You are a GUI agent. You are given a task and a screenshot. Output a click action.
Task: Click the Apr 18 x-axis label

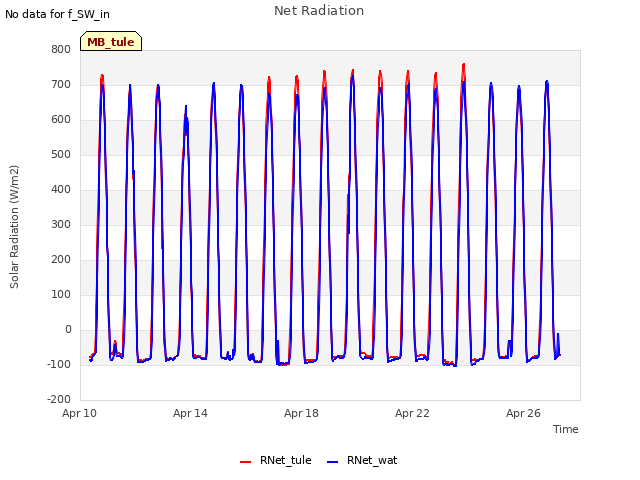(301, 413)
